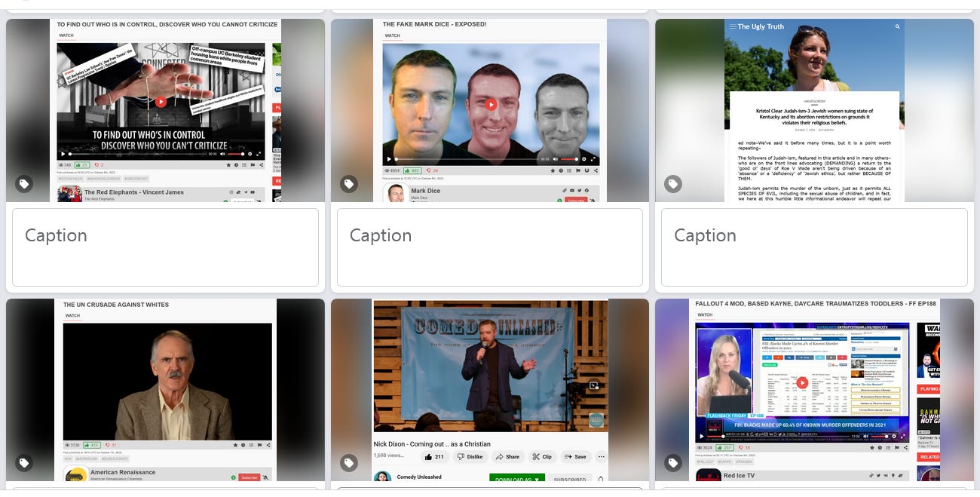Open three-dots menu beside Save button

601,457
